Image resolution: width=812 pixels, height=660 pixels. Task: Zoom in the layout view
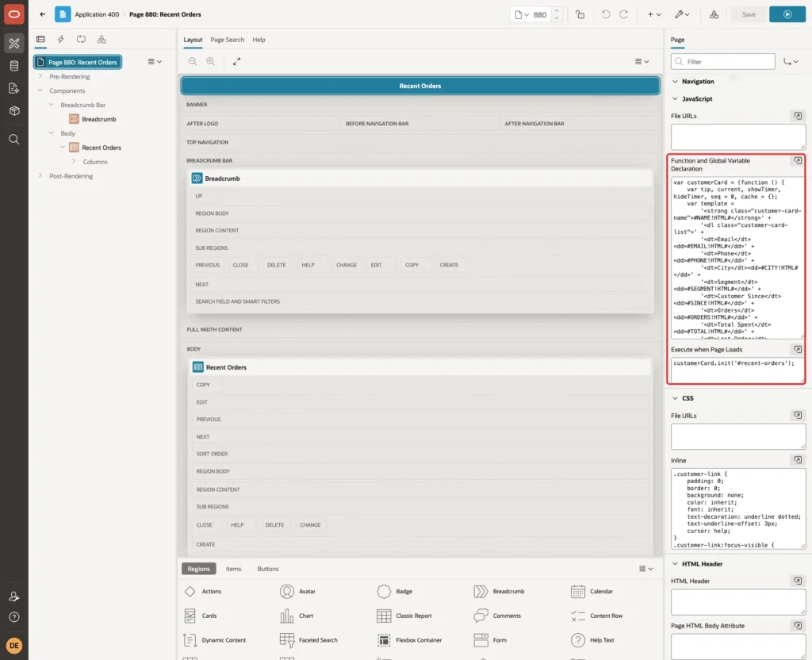(x=211, y=61)
